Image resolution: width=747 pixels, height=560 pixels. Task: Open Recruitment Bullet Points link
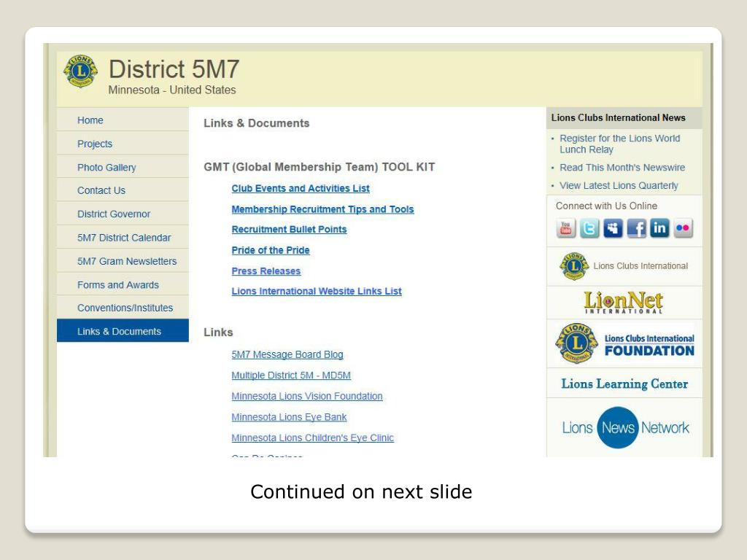(289, 230)
